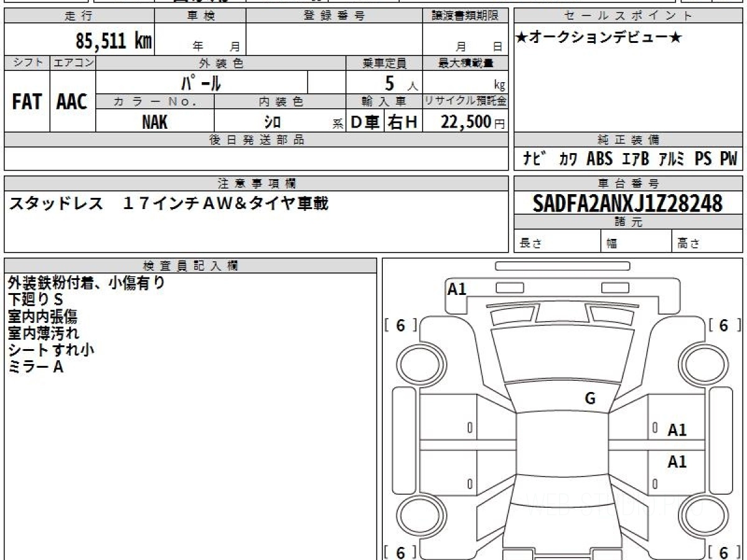The width and height of the screenshot is (747, 560).
Task: Click the 検査員記入欄 header
Action: (x=190, y=266)
